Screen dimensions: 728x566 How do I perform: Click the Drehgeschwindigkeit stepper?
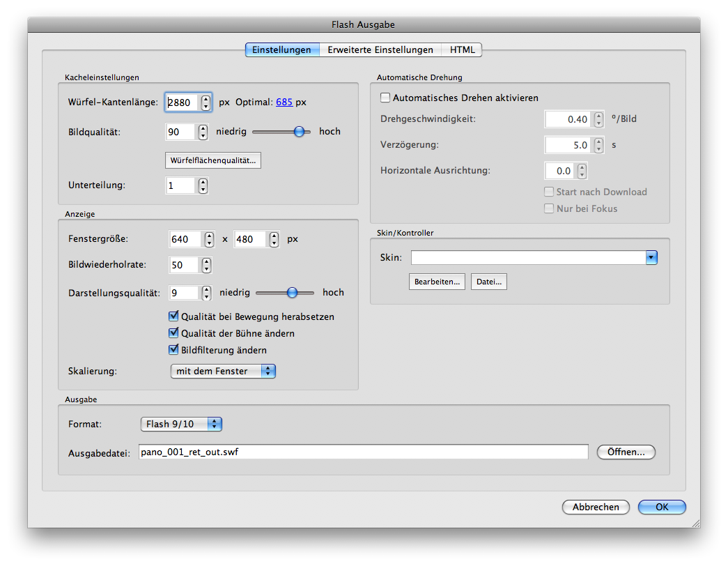pos(598,119)
